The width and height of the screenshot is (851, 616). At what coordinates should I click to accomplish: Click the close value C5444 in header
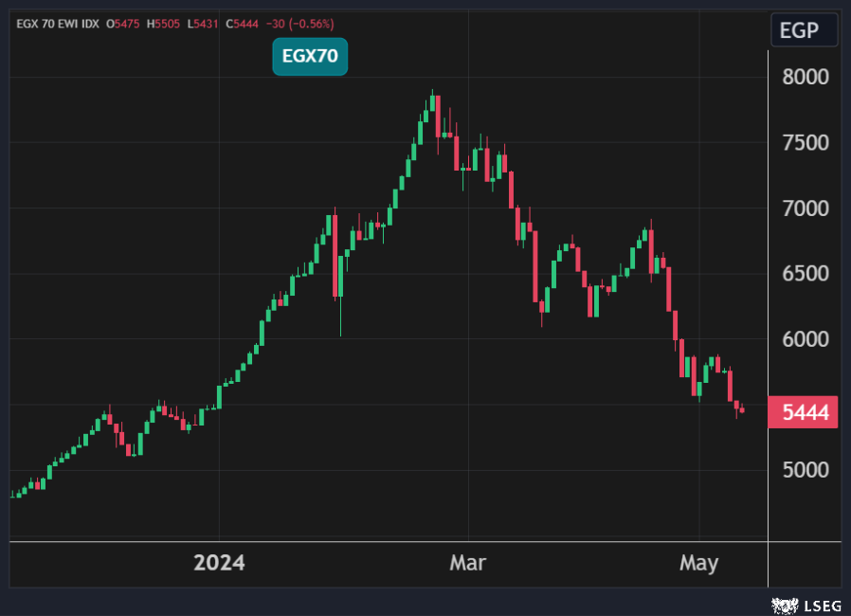pyautogui.click(x=244, y=23)
